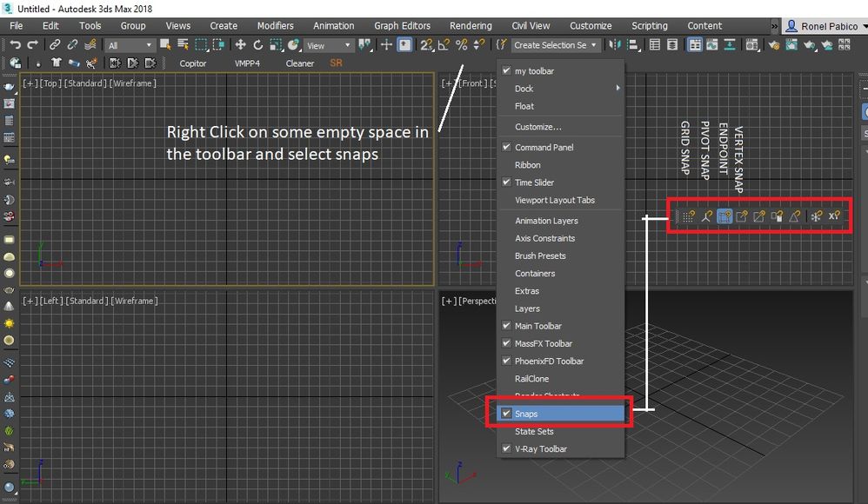Click the Undo arrow icon

[x=16, y=45]
